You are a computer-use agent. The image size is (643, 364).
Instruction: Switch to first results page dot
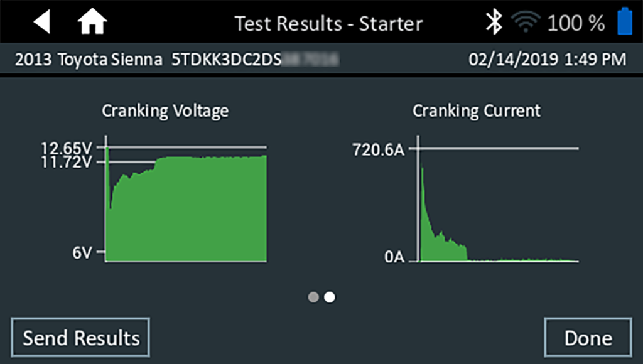pos(314,297)
